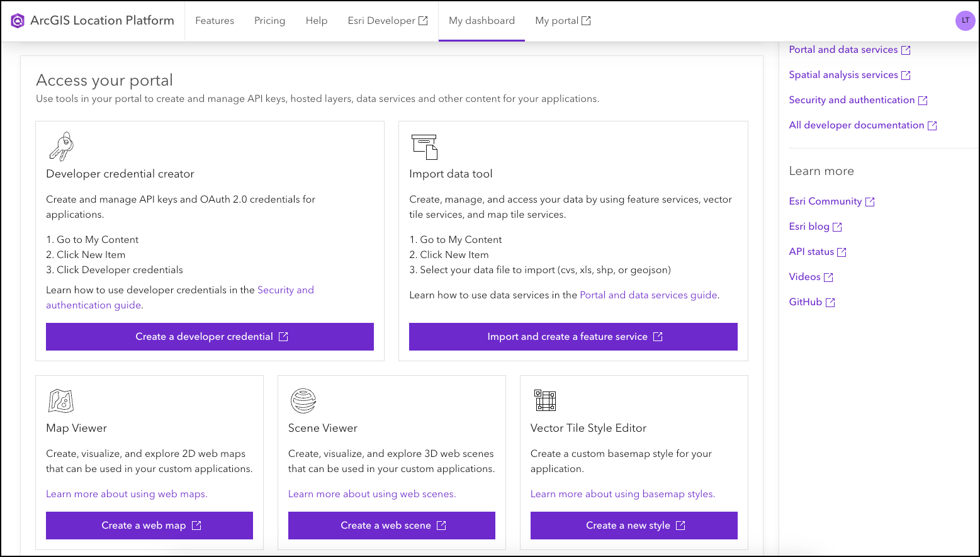Screen dimensions: 980x557
Task: Switch to the Features menu item
Action: (x=214, y=20)
